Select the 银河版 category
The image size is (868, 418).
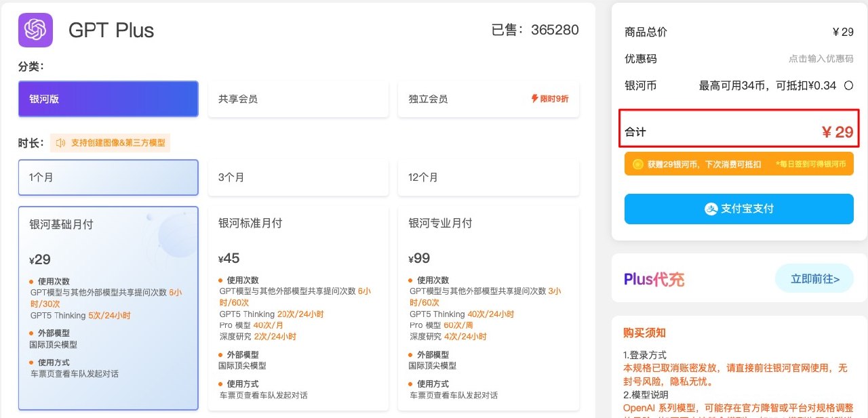(108, 99)
